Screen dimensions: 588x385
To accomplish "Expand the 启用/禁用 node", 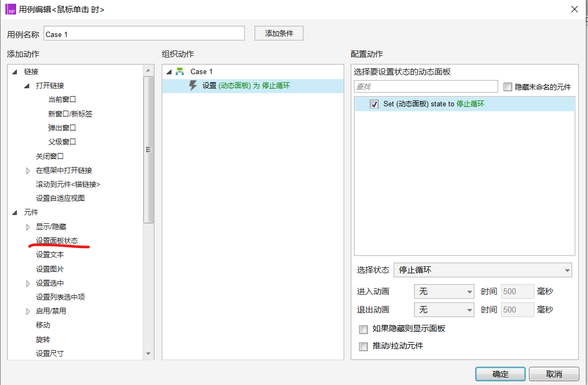I will (28, 311).
